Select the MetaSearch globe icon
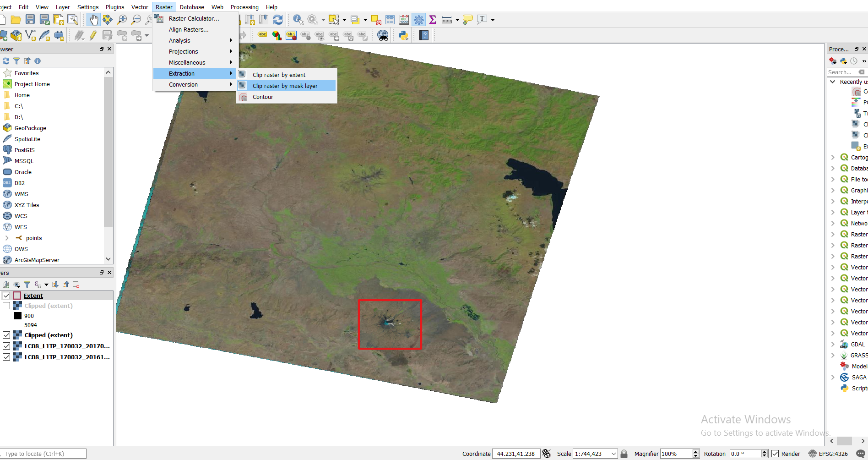 pyautogui.click(x=383, y=35)
